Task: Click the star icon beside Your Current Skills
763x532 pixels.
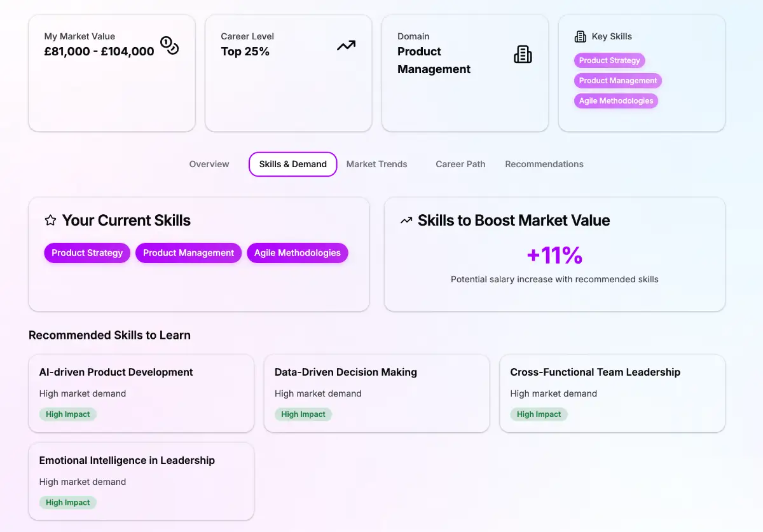Action: point(50,221)
